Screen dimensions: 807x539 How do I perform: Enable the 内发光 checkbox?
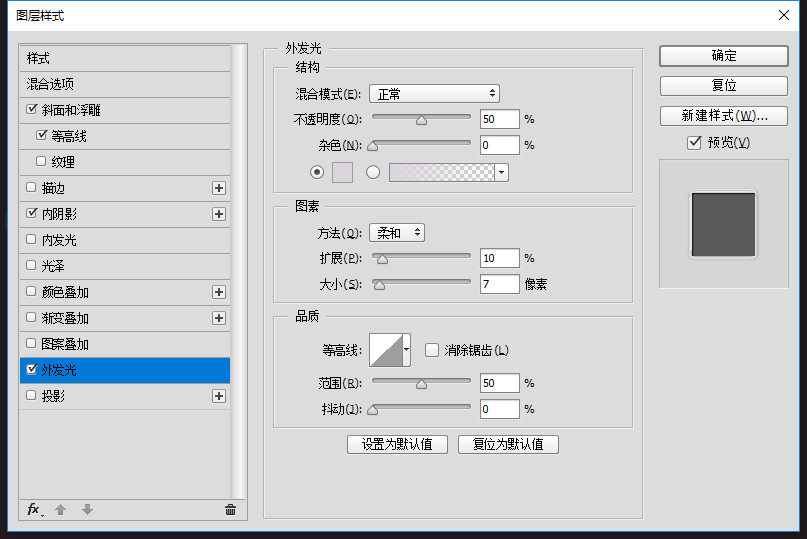click(x=31, y=239)
